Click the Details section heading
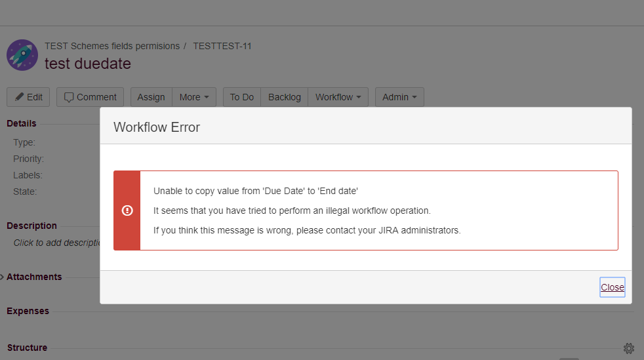The image size is (644, 360). tap(22, 123)
